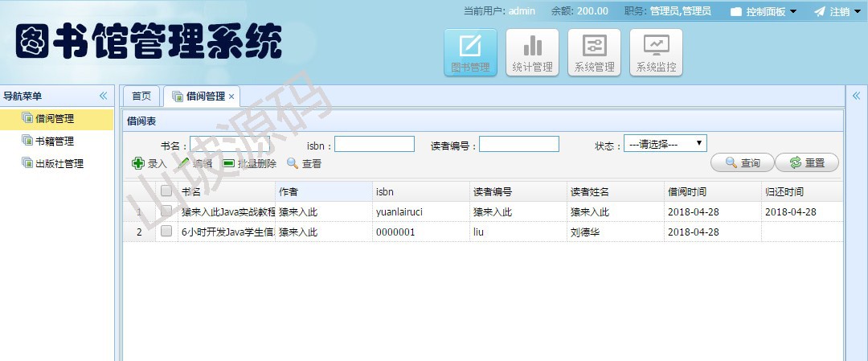Sort by the 归还时间 column header

pos(803,191)
